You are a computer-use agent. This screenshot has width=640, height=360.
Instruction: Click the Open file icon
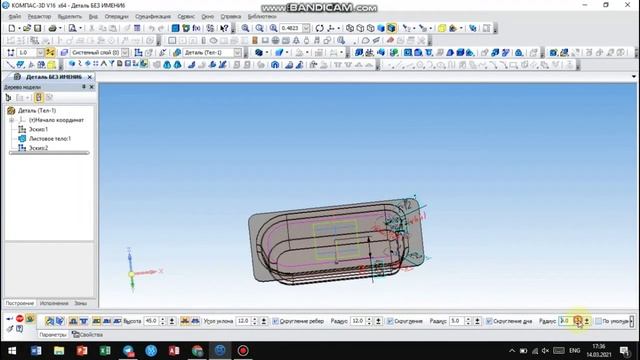[27, 28]
